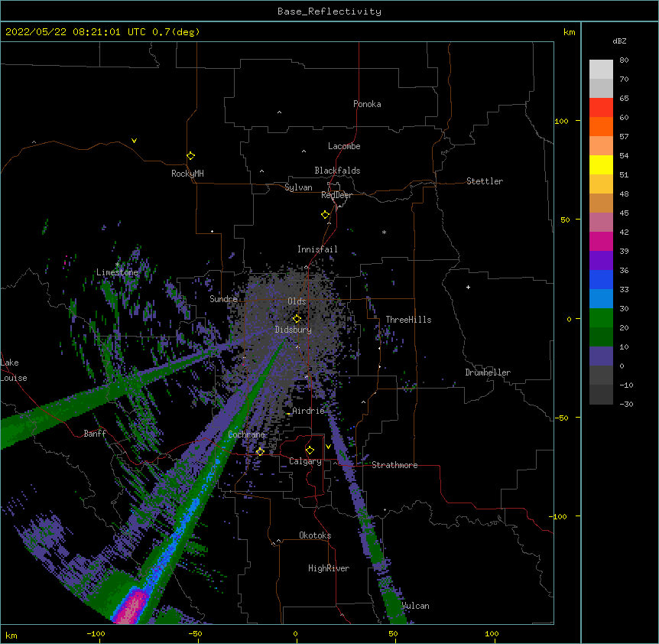Select the magenta 39-42 dBZ legend swatch
659x644 pixels.
(601, 241)
